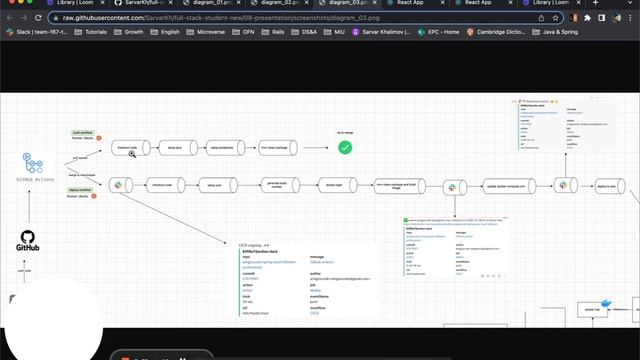
Task: Click the GitHub Octocat logo in the diagram
Action: [x=28, y=237]
